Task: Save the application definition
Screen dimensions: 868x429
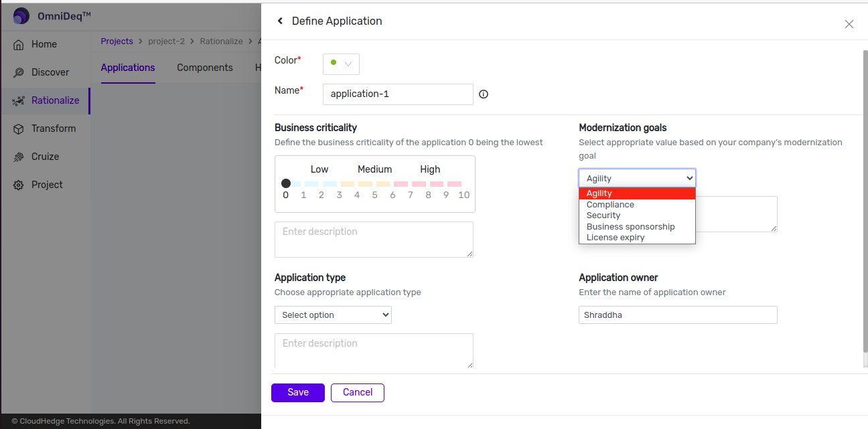Action: (298, 393)
